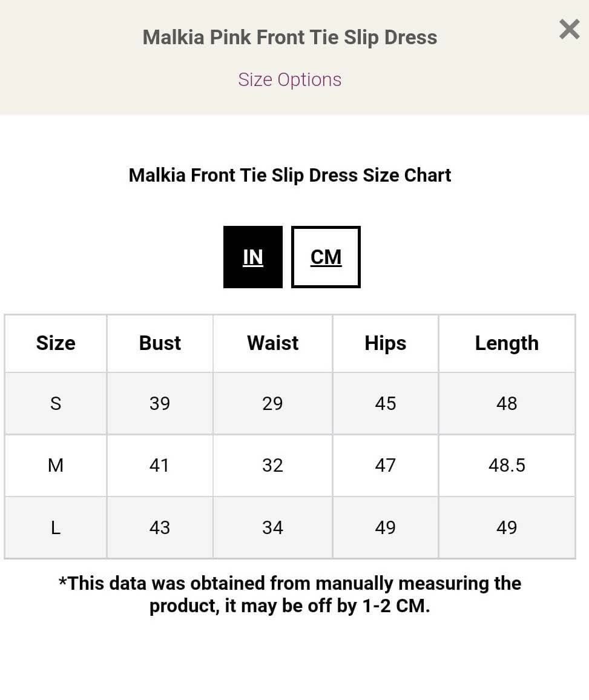Select the S size row label

[x=56, y=403]
